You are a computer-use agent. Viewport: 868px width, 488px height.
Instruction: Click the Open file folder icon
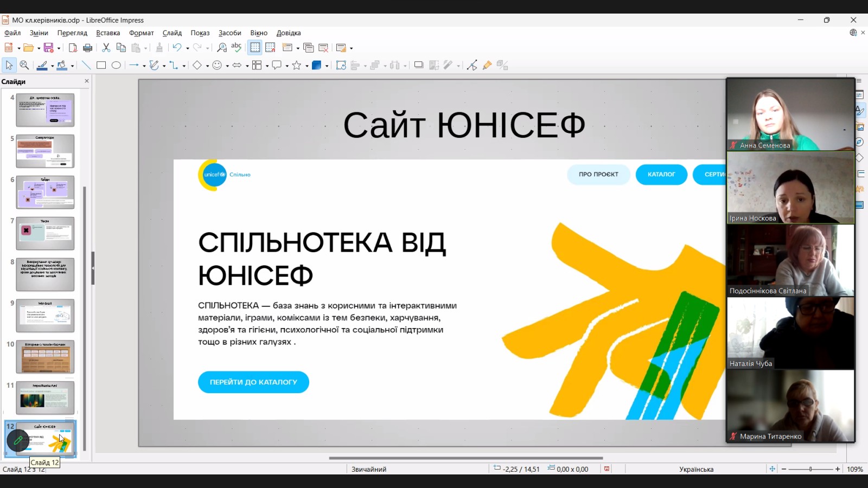click(x=28, y=48)
